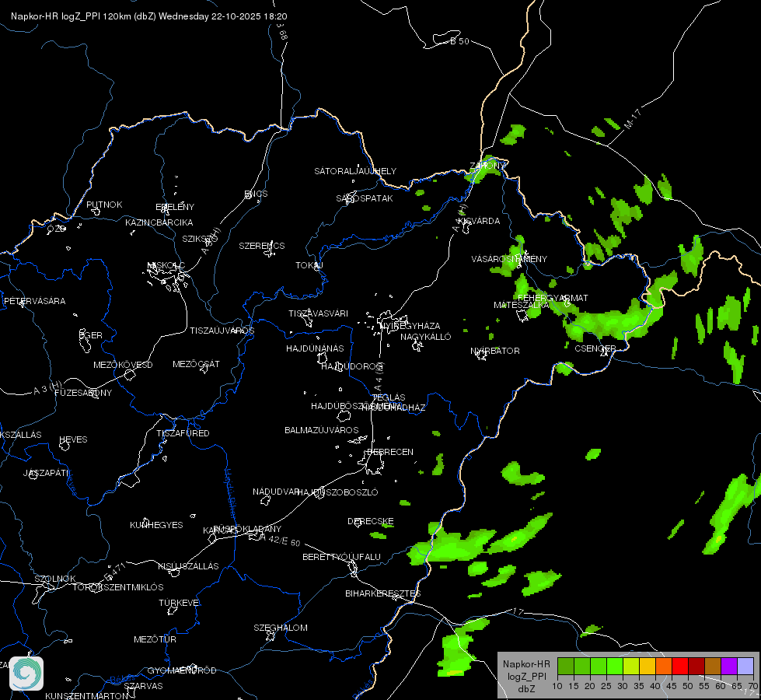Click the DERECSKE town label
This screenshot has width=761, height=700.
[x=370, y=521]
